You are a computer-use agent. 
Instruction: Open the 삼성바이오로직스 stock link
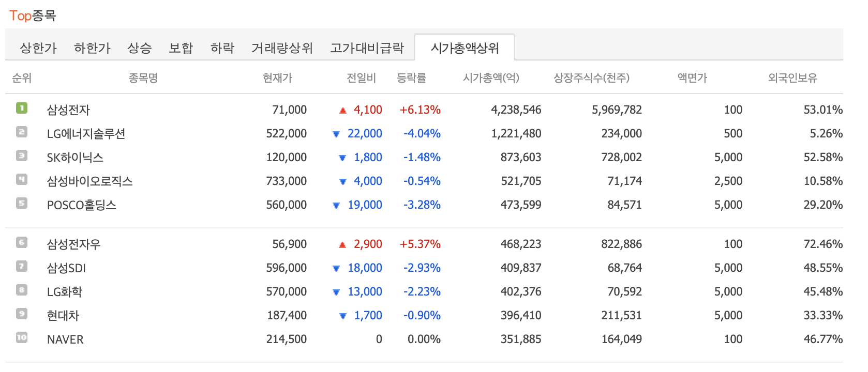point(90,181)
